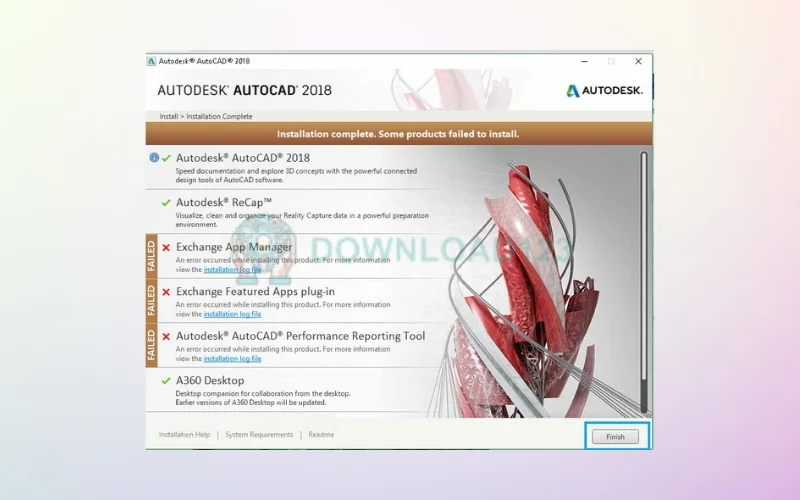800x500 pixels.
Task: View installation log file for Performance Reporting Tool
Action: point(232,358)
